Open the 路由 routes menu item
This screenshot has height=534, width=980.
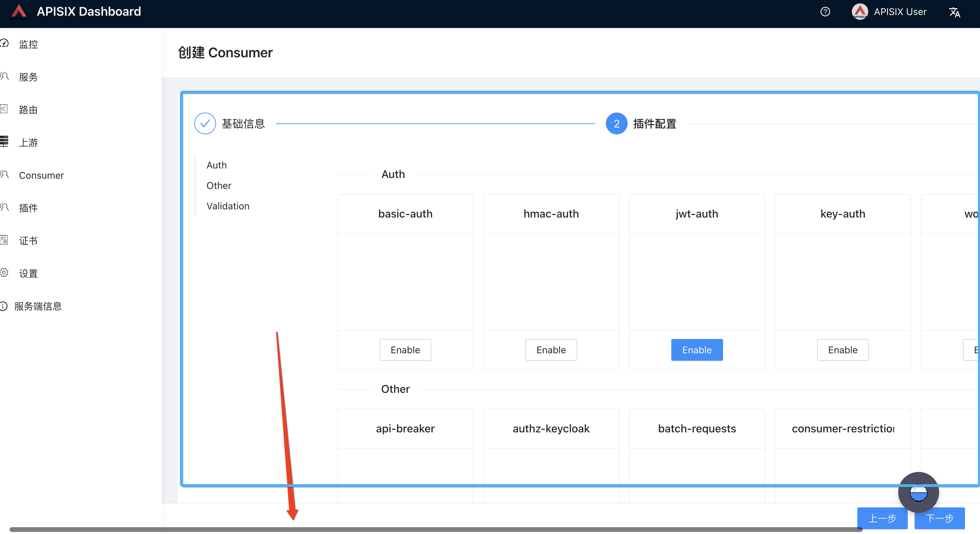tap(28, 110)
